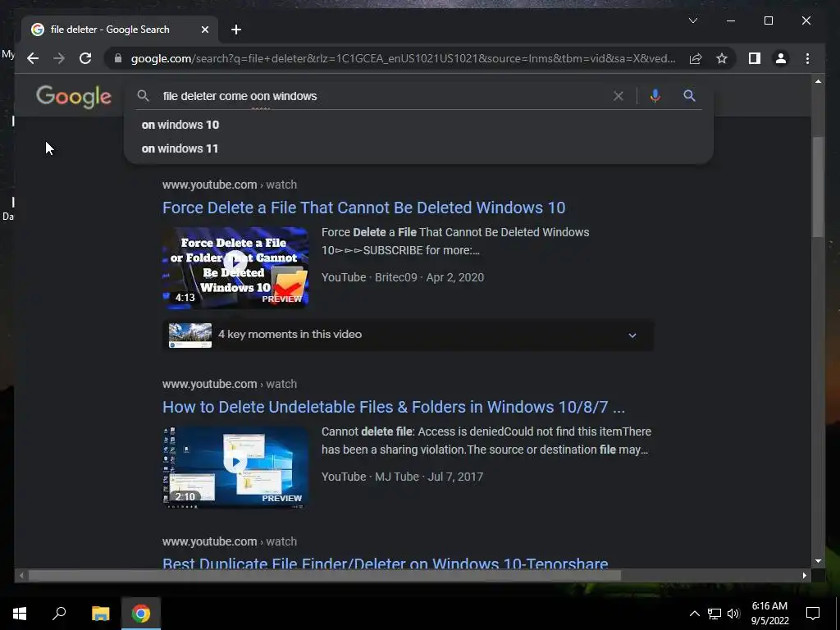Open network status in system tray
This screenshot has height=630, width=840.
(714, 614)
